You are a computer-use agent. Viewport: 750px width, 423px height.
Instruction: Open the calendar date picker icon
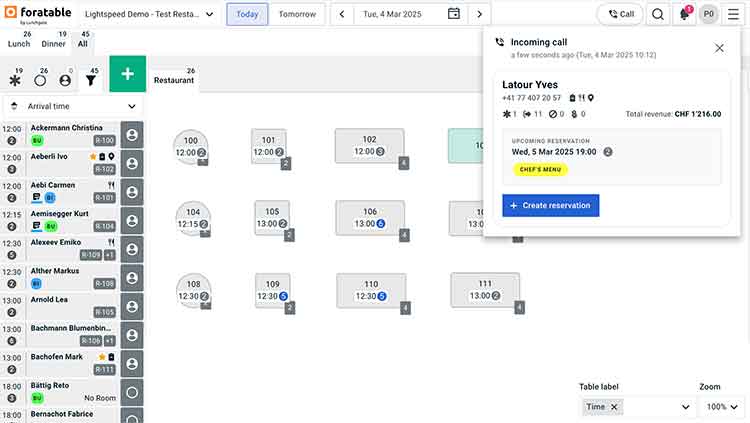(x=454, y=14)
